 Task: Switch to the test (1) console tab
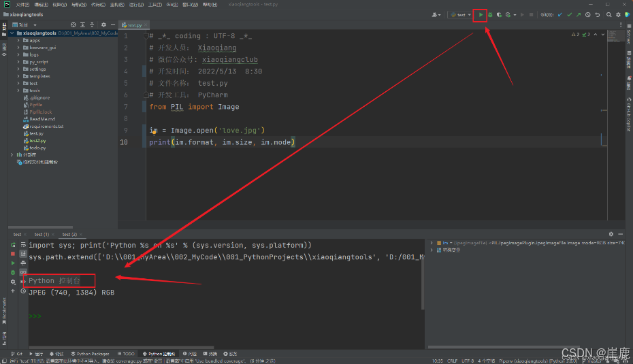[41, 235]
